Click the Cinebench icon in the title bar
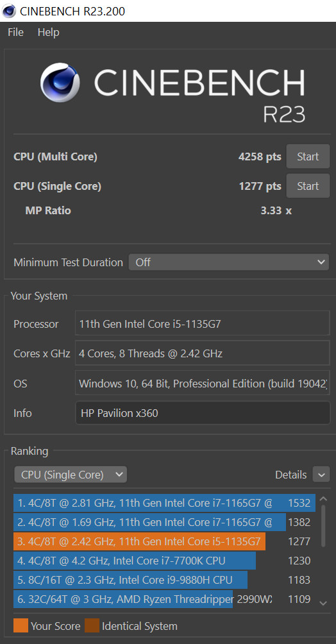The image size is (336, 644). (9, 11)
